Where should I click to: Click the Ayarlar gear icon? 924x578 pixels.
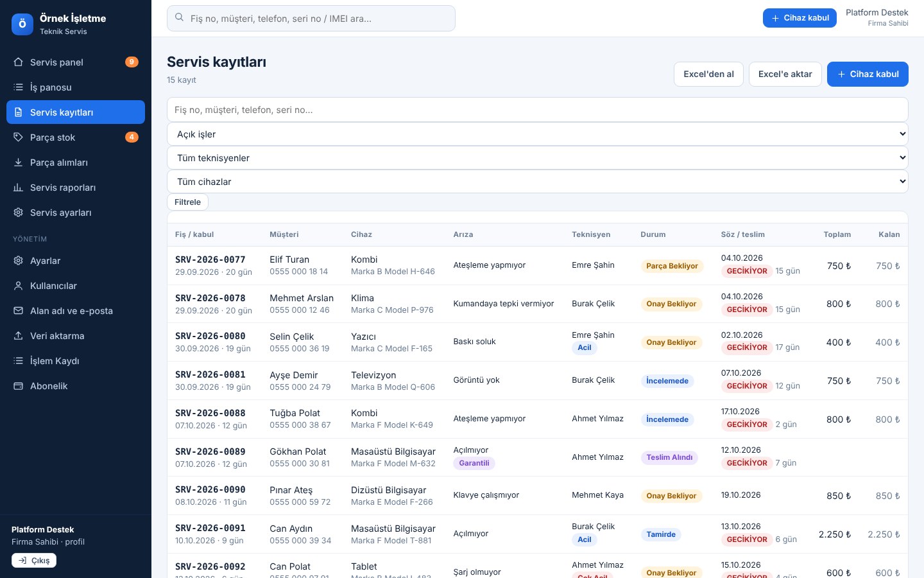click(18, 261)
